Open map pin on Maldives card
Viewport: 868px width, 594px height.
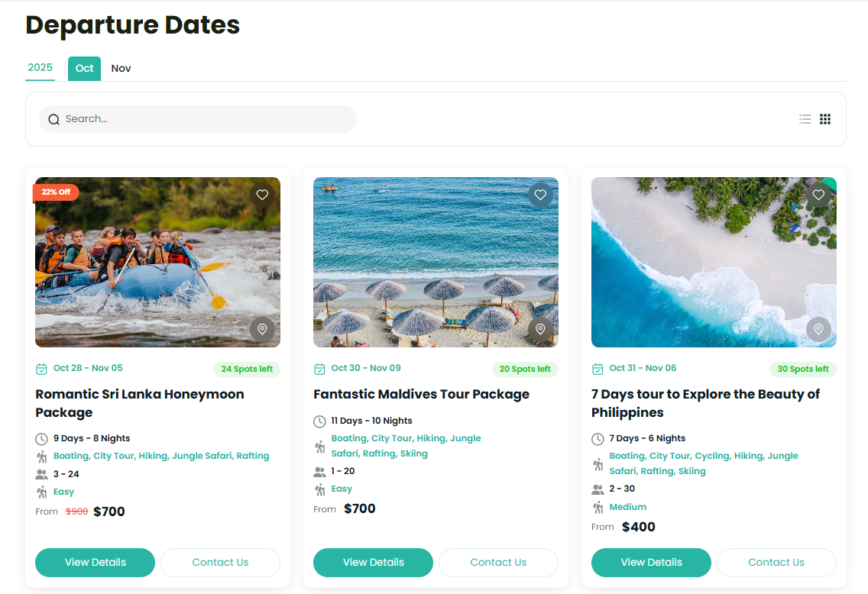[540, 329]
